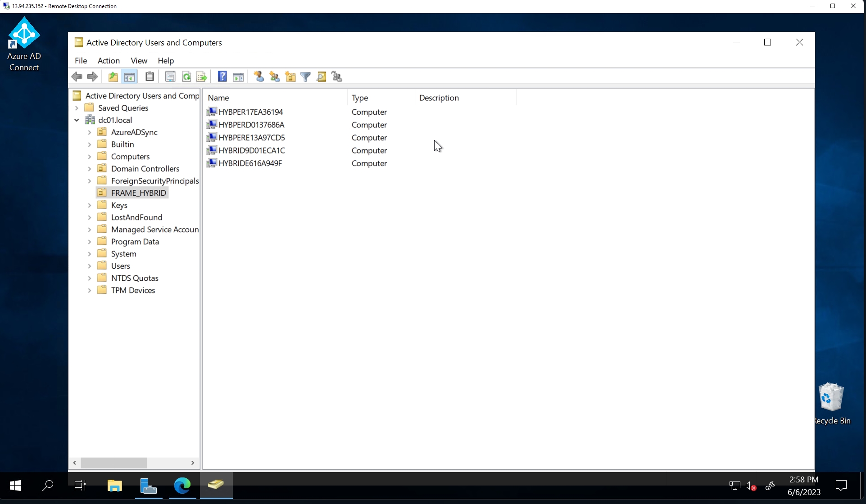Viewport: 866px width, 504px height.
Task: Expand the Saved Queries node
Action: click(x=77, y=108)
